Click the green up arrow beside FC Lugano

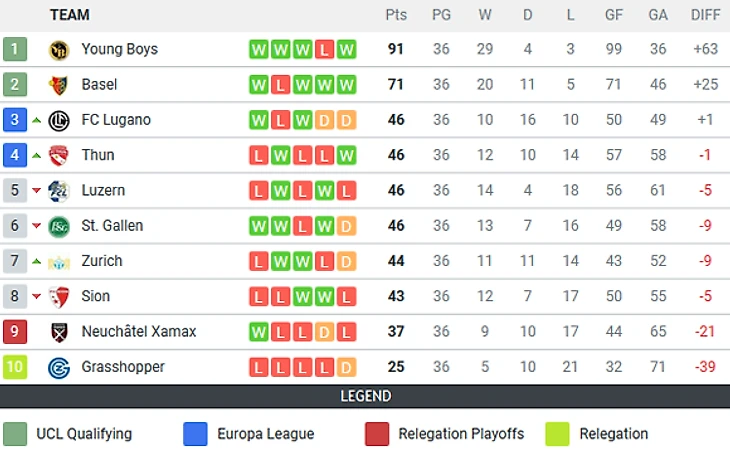point(37,120)
